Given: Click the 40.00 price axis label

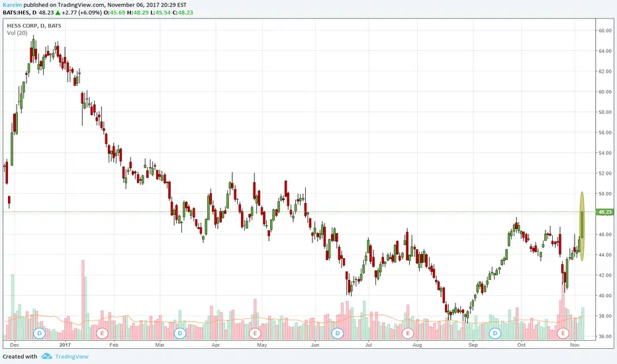Looking at the screenshot, I should point(605,296).
